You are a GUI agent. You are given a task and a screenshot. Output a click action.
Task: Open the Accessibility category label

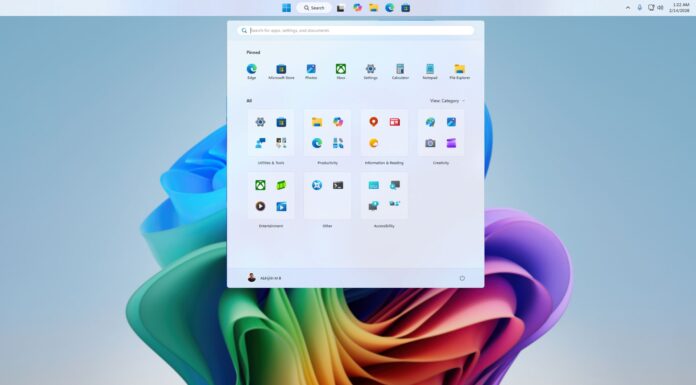point(384,226)
